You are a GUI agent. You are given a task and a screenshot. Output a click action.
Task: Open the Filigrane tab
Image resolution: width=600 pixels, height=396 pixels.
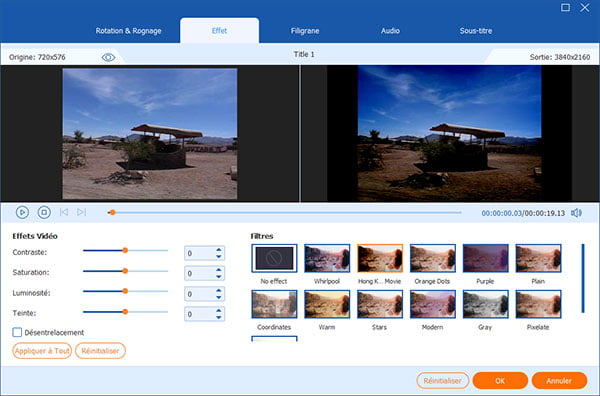[x=305, y=31]
